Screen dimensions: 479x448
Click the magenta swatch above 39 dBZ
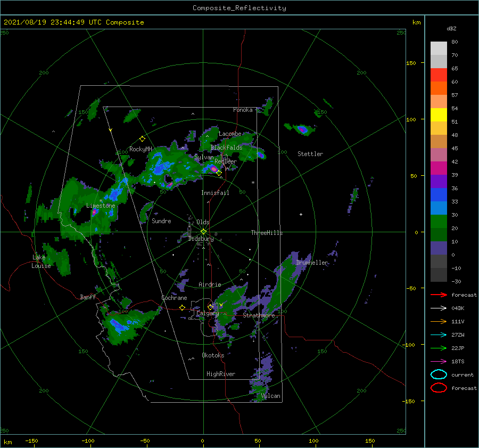[x=439, y=168]
